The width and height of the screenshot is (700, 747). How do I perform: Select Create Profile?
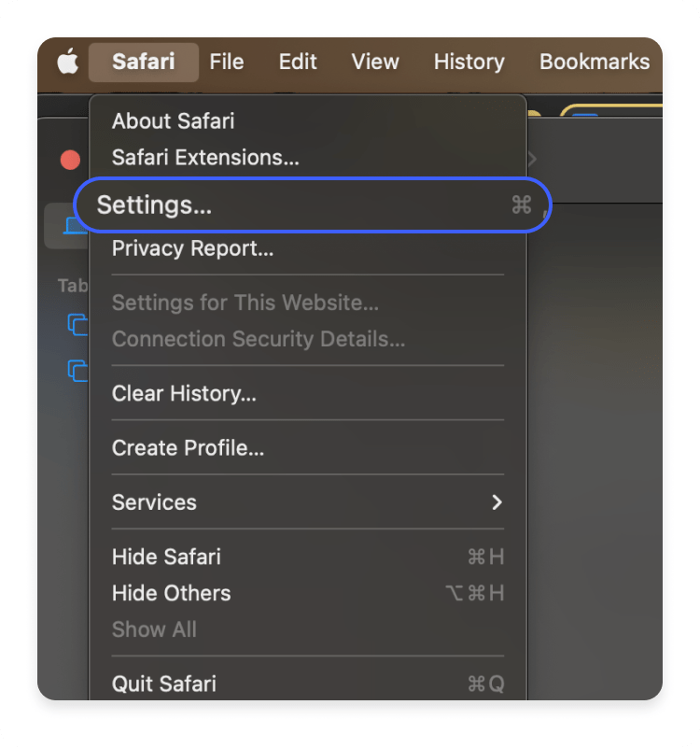[186, 448]
